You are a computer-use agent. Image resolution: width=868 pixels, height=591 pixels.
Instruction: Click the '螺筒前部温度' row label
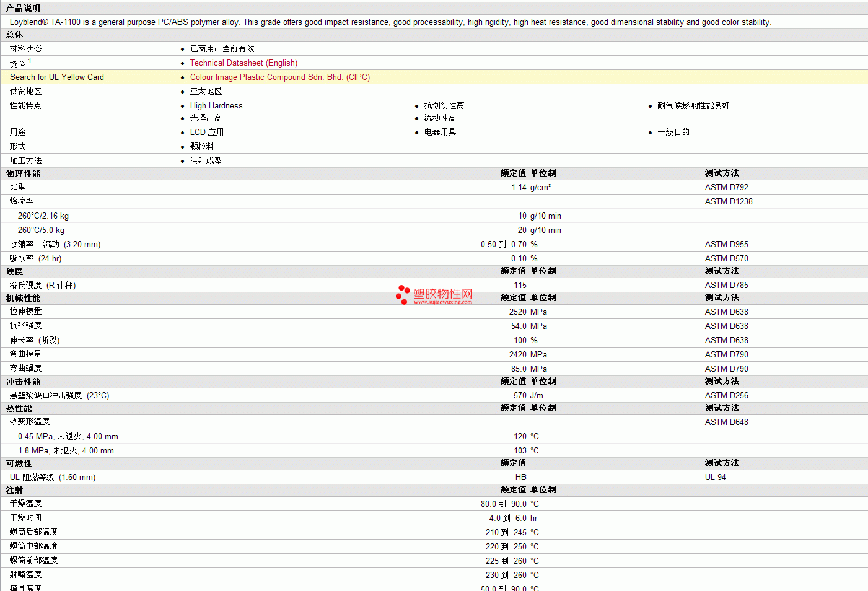point(33,561)
